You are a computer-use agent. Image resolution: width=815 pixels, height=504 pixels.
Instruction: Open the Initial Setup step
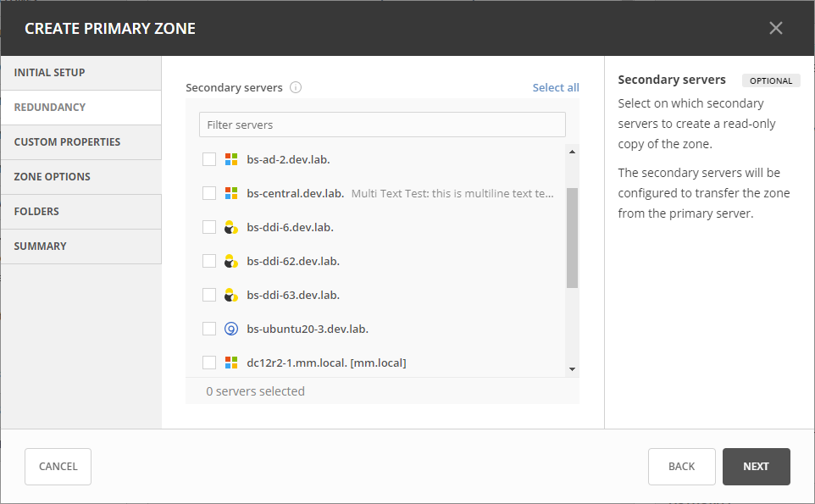80,73
